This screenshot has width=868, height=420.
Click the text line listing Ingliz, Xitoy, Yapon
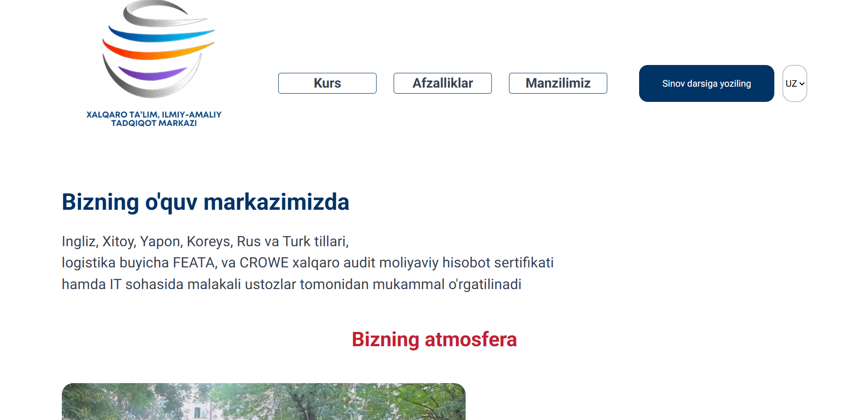205,241
